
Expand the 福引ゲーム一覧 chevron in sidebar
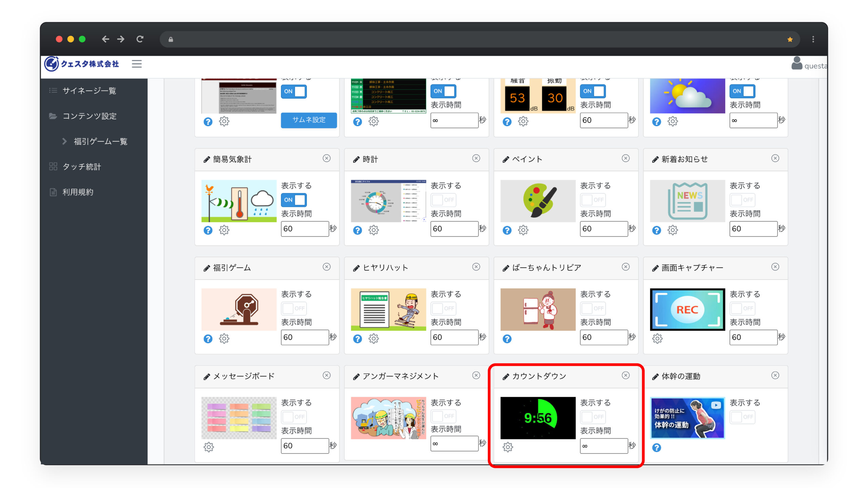[64, 141]
